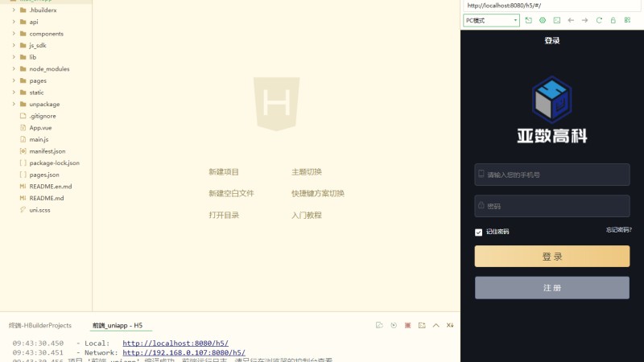
Task: Open preview in external browser icon
Action: coord(529,20)
